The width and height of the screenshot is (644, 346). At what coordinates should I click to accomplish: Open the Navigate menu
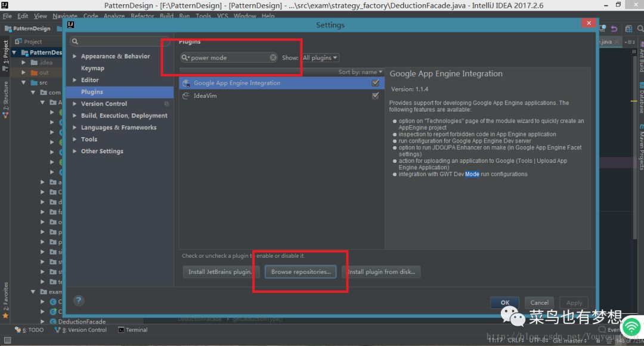(x=65, y=16)
